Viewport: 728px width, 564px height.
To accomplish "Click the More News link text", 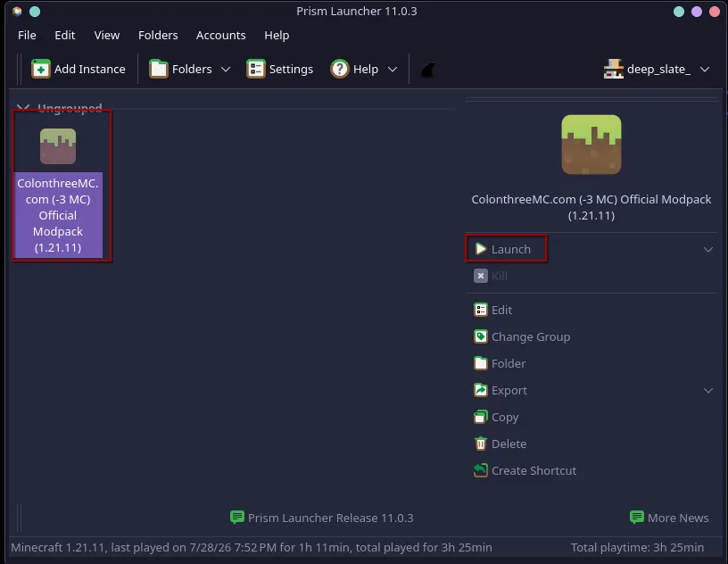I will click(678, 518).
